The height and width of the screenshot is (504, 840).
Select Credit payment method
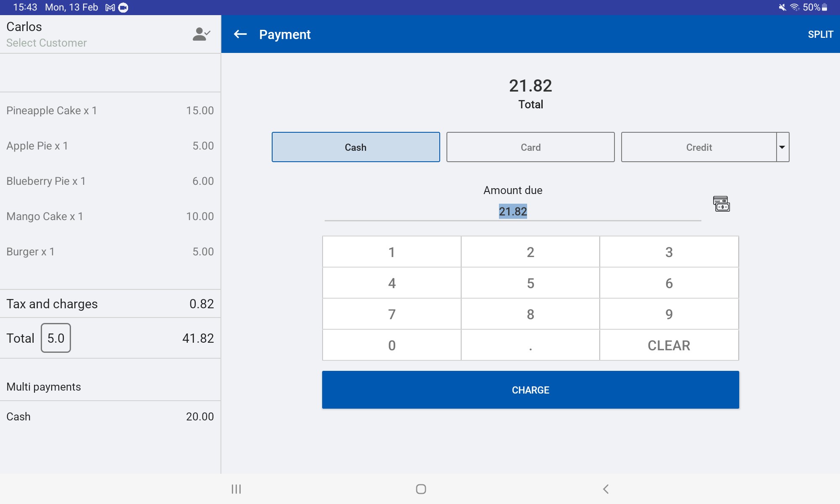click(x=698, y=147)
